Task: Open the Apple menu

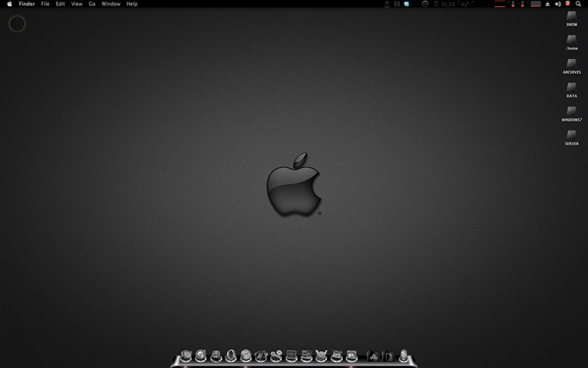Action: pyautogui.click(x=9, y=4)
